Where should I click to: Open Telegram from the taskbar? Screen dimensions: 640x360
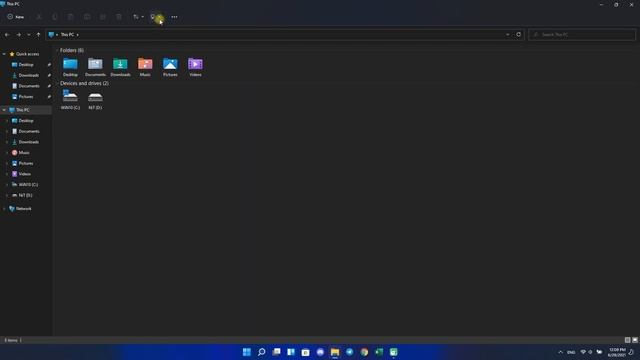pos(350,352)
